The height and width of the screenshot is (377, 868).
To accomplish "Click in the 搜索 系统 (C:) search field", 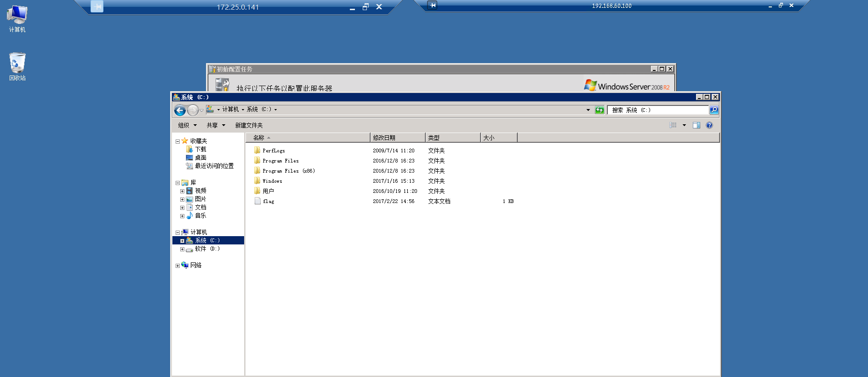I will [x=658, y=110].
